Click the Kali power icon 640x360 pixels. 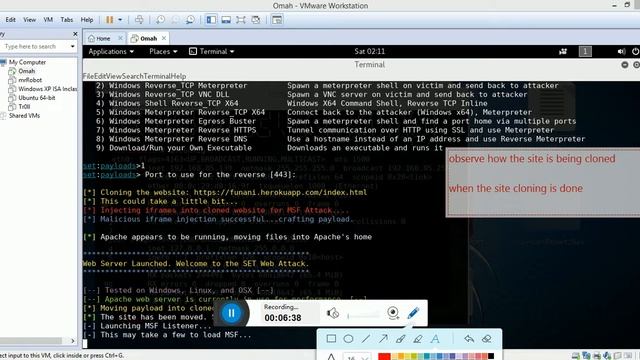(635, 51)
